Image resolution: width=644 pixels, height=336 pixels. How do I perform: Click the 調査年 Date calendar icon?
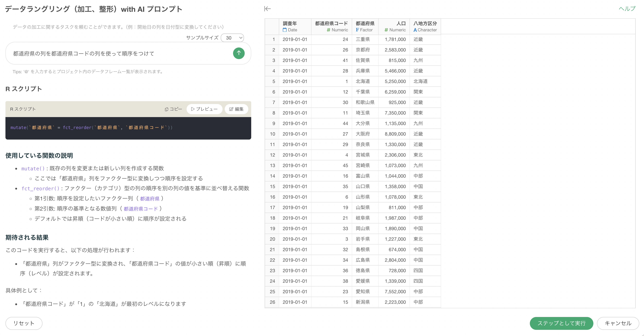pyautogui.click(x=284, y=30)
